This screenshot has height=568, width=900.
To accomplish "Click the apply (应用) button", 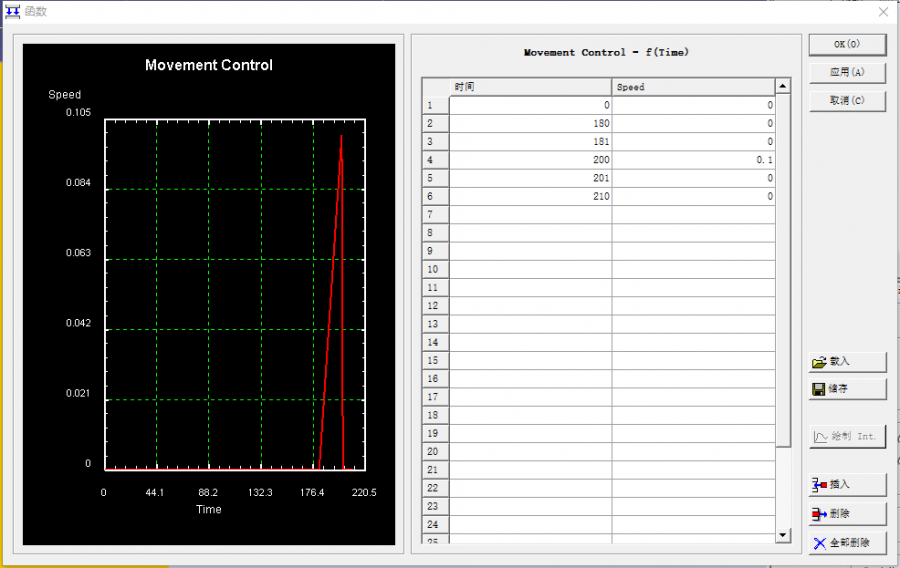I will click(846, 72).
